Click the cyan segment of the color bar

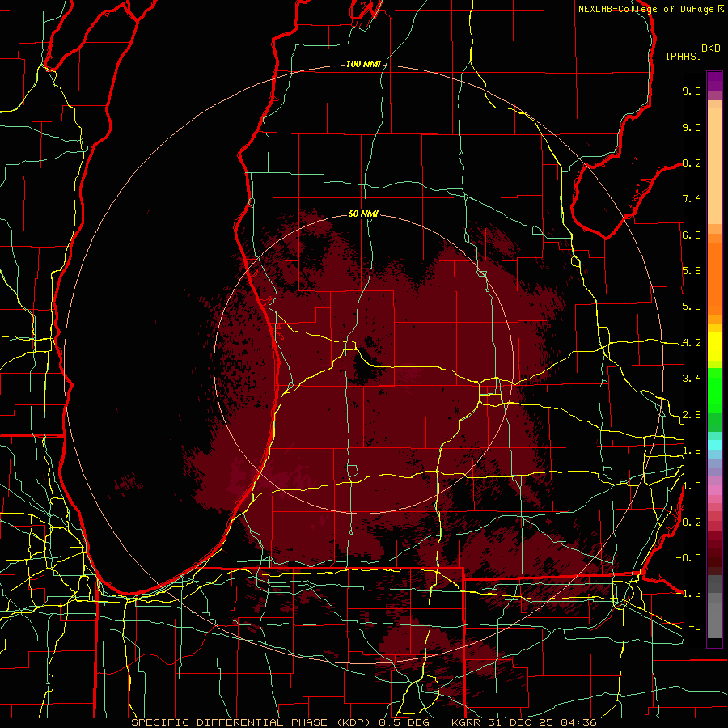click(714, 445)
